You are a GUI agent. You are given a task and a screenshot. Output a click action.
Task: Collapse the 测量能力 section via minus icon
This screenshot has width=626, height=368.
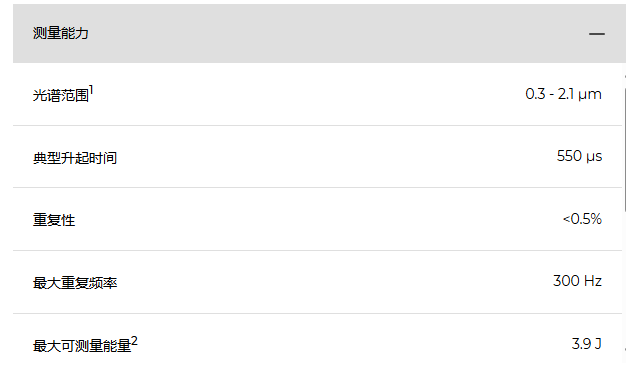[x=596, y=34]
